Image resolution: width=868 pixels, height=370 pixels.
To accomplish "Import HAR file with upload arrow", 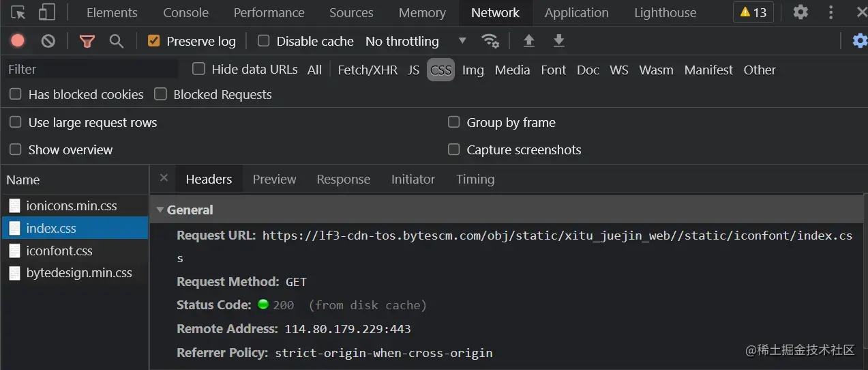I will coord(528,41).
